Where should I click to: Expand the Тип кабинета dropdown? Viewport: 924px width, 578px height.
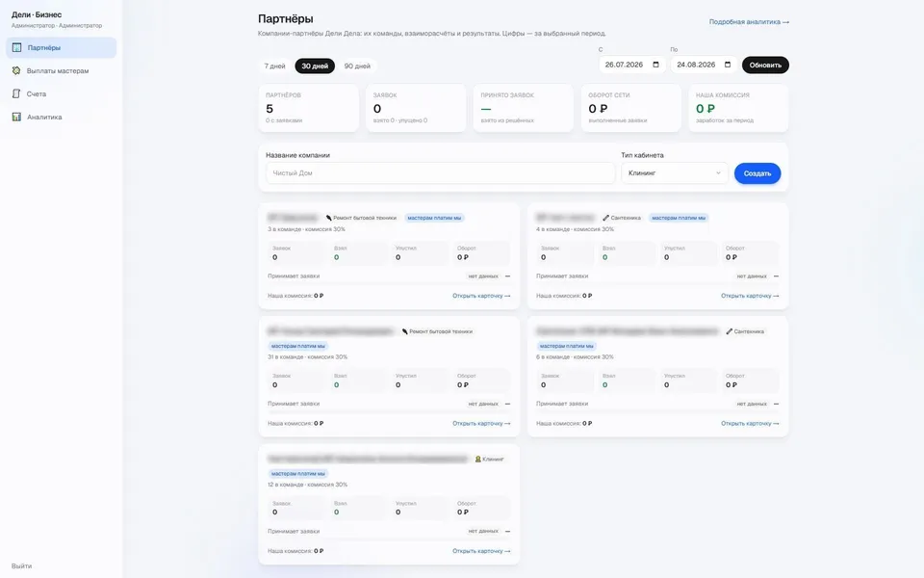pos(674,172)
